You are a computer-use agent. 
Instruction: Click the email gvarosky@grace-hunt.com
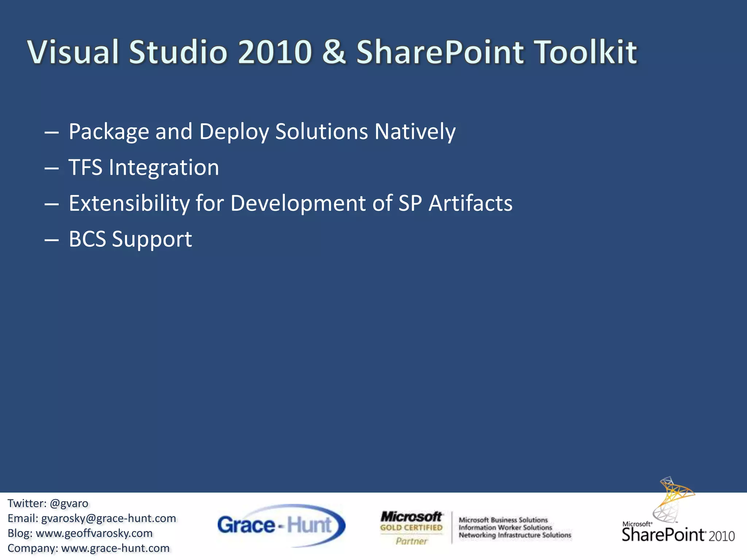[108, 518]
